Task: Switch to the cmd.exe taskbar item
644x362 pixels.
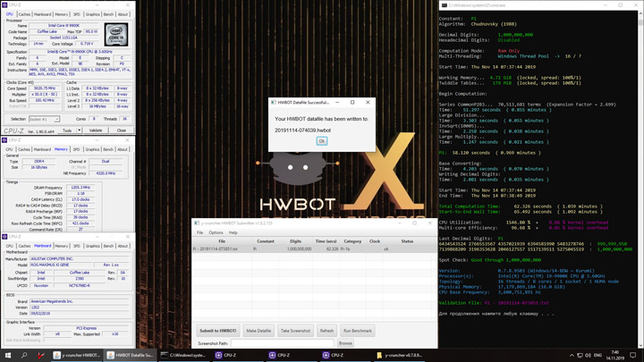Action: coord(183,356)
